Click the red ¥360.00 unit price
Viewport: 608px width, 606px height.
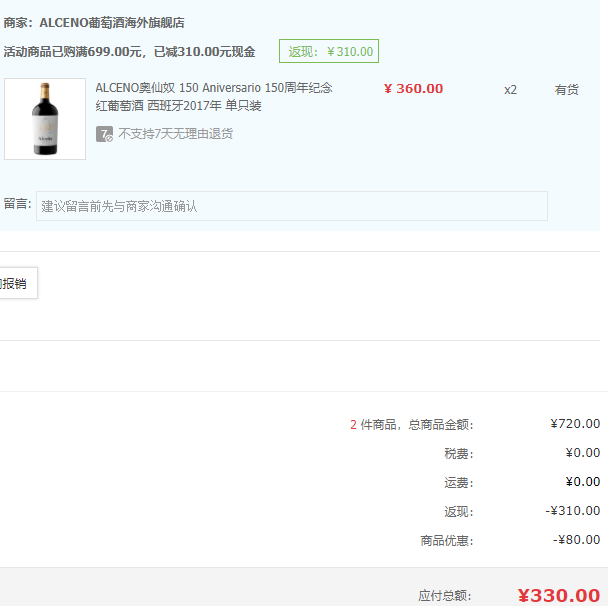413,89
